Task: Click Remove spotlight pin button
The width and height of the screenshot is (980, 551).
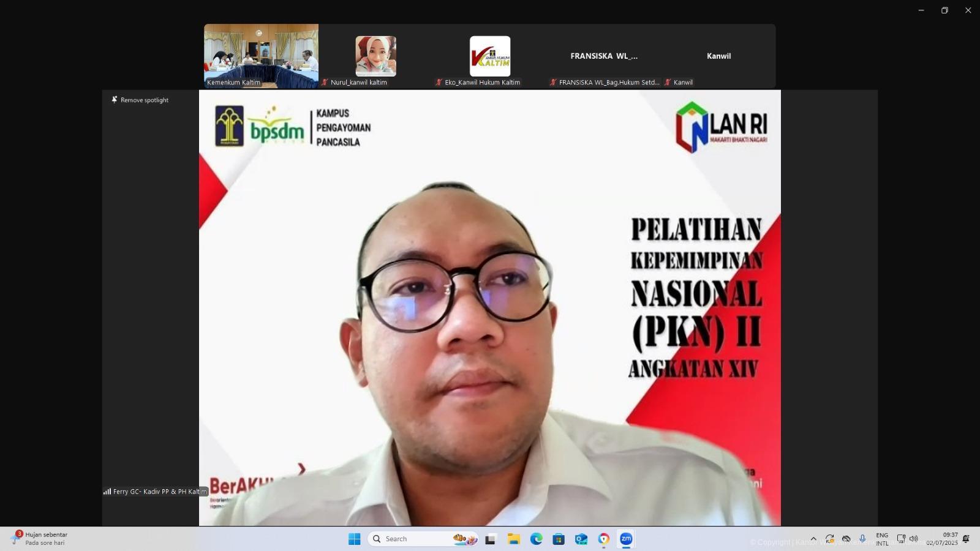Action: (140, 100)
